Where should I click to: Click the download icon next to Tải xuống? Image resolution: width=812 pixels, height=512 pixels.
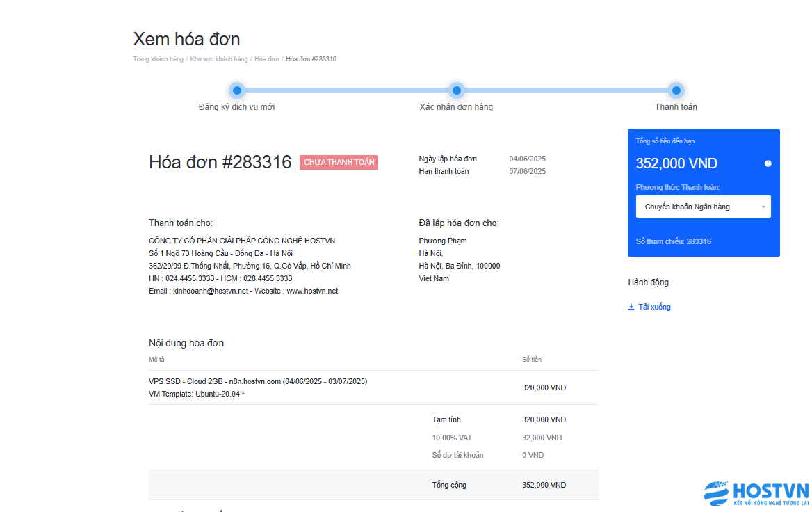(631, 307)
